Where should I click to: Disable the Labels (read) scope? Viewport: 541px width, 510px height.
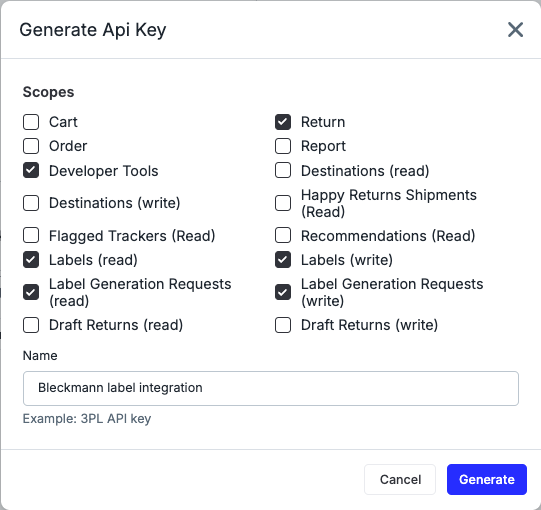point(31,260)
